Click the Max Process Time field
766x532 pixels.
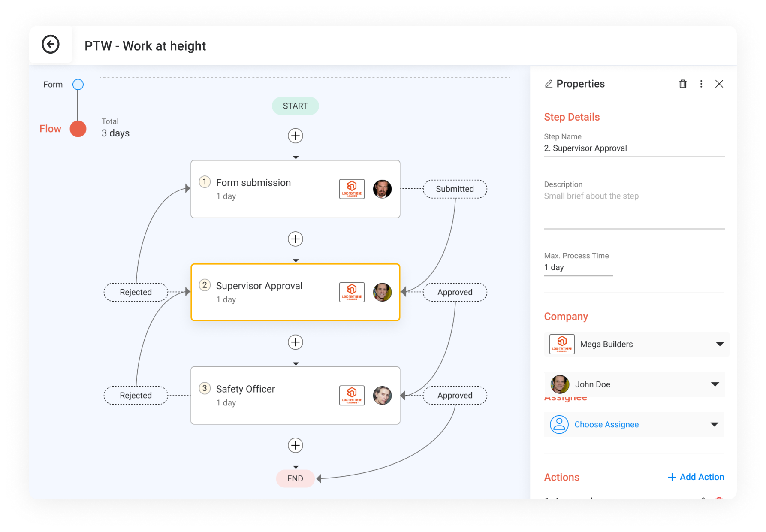coord(578,267)
